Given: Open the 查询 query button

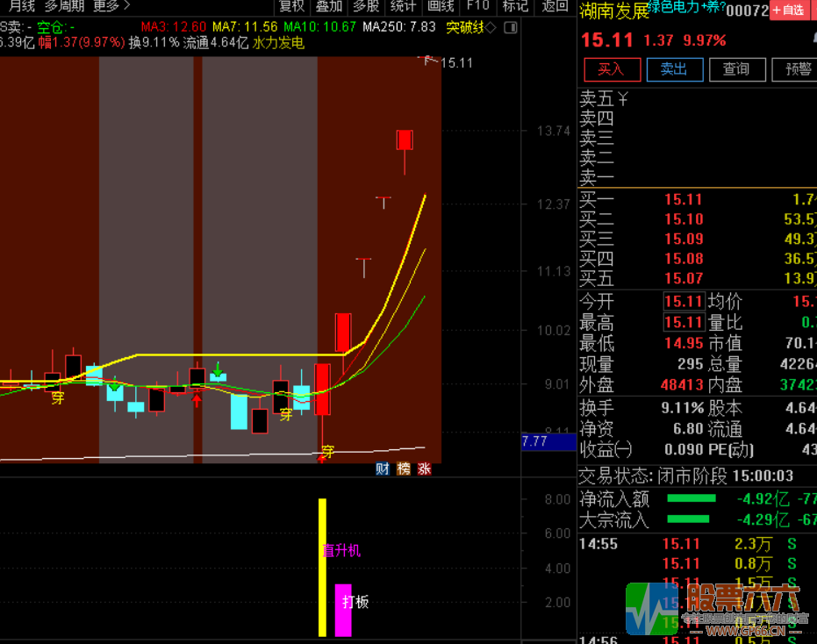Looking at the screenshot, I should pyautogui.click(x=735, y=69).
